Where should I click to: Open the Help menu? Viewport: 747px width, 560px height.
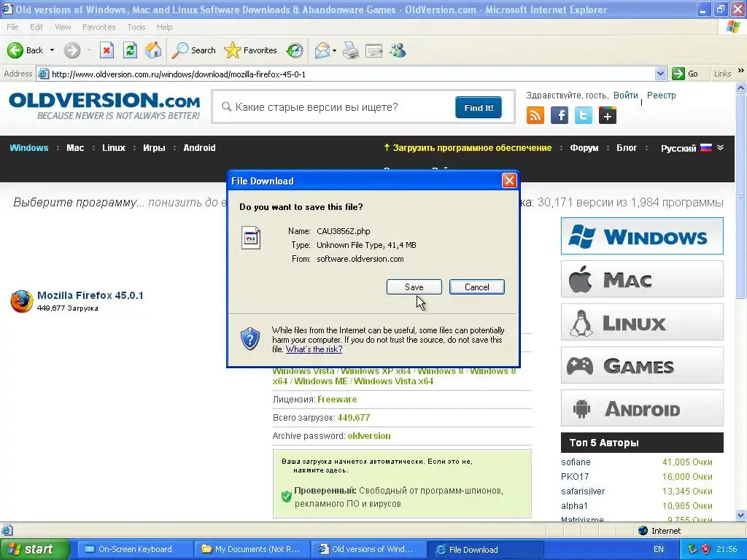pyautogui.click(x=164, y=27)
